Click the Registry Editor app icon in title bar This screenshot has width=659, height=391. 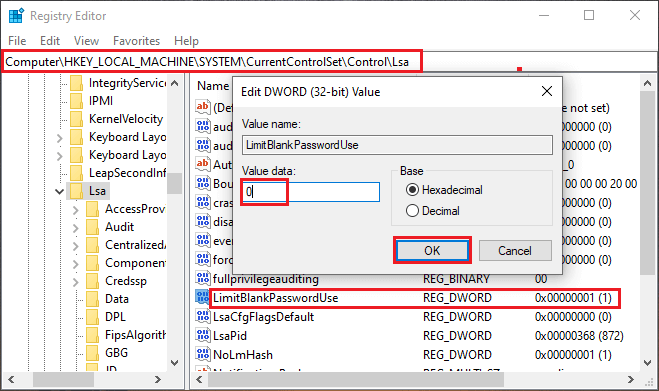click(16, 16)
